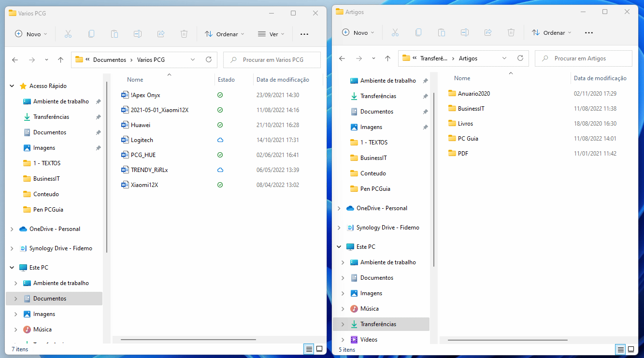Switch Varios PCG to details view
Viewport: 644px width, 358px height.
[308, 349]
